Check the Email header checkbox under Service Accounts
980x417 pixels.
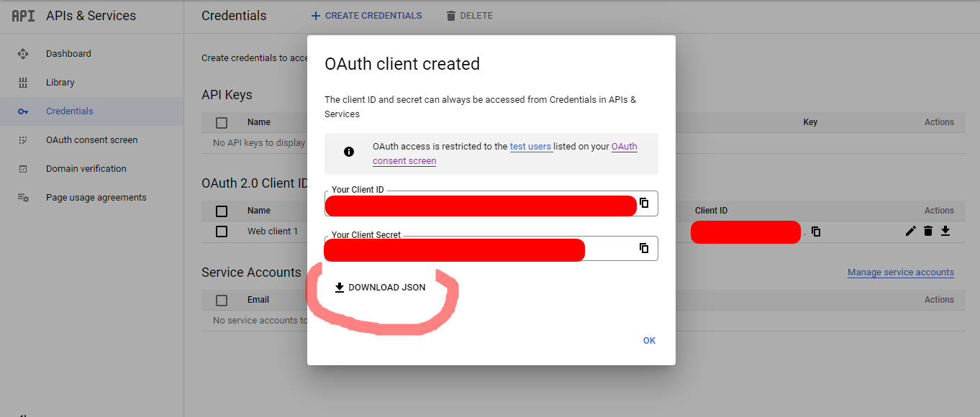(222, 300)
